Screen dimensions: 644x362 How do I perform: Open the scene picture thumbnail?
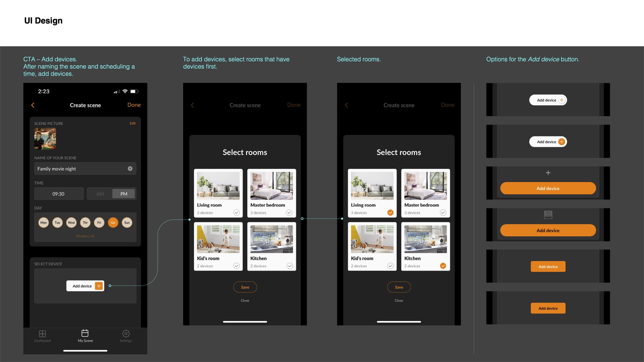pyautogui.click(x=45, y=139)
